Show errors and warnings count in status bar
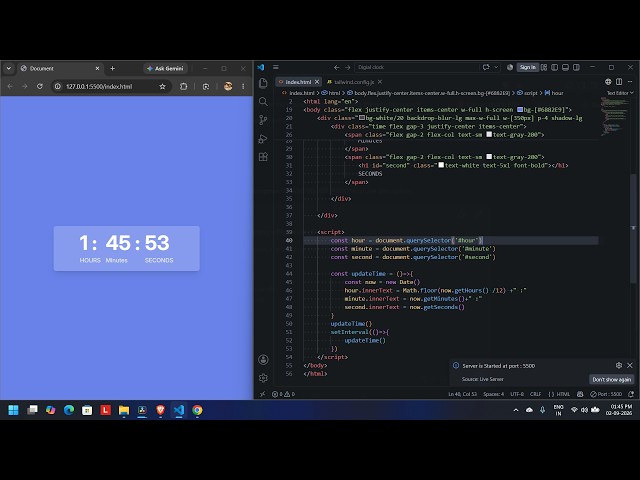 click(x=283, y=394)
